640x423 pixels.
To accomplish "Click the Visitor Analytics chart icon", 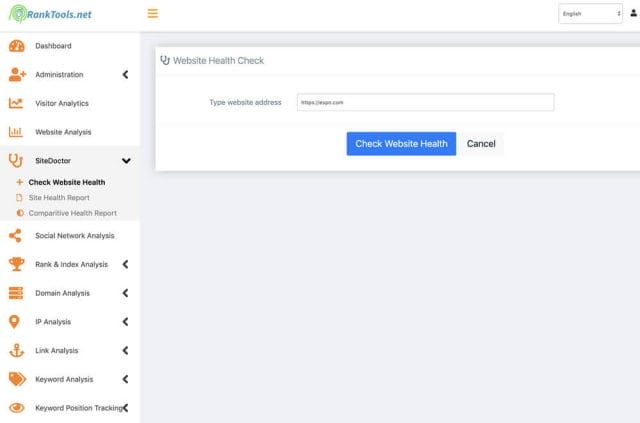I will point(16,103).
